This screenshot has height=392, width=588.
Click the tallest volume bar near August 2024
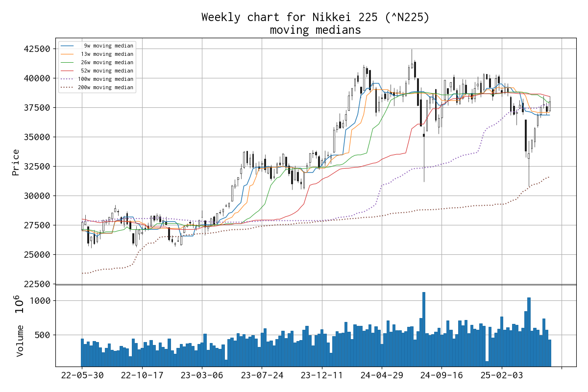424,329
